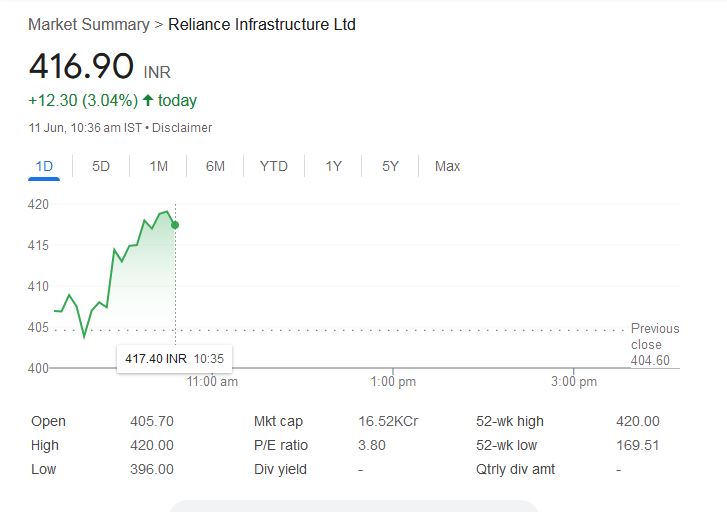
Task: Click the 1:00 pm axis label
Action: point(393,382)
